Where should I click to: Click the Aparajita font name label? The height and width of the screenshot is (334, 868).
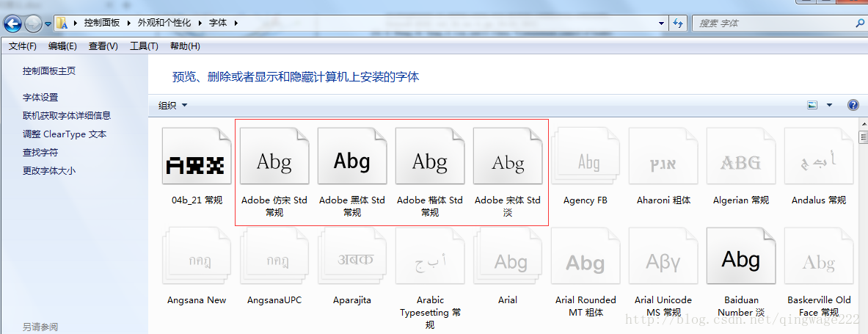point(352,300)
